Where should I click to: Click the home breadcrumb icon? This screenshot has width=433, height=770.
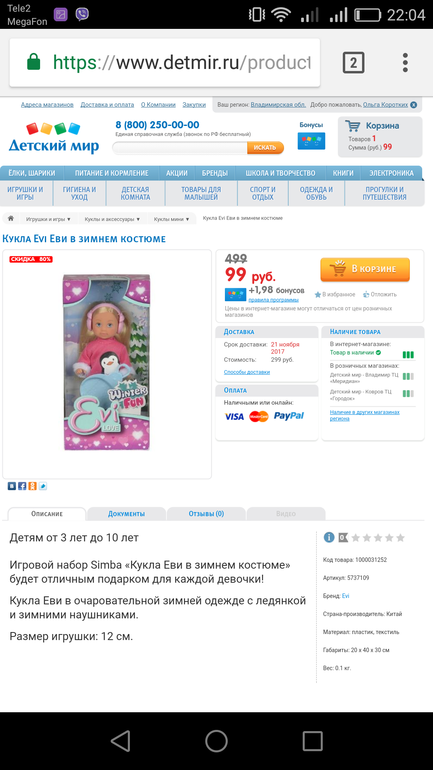pyautogui.click(x=10, y=219)
